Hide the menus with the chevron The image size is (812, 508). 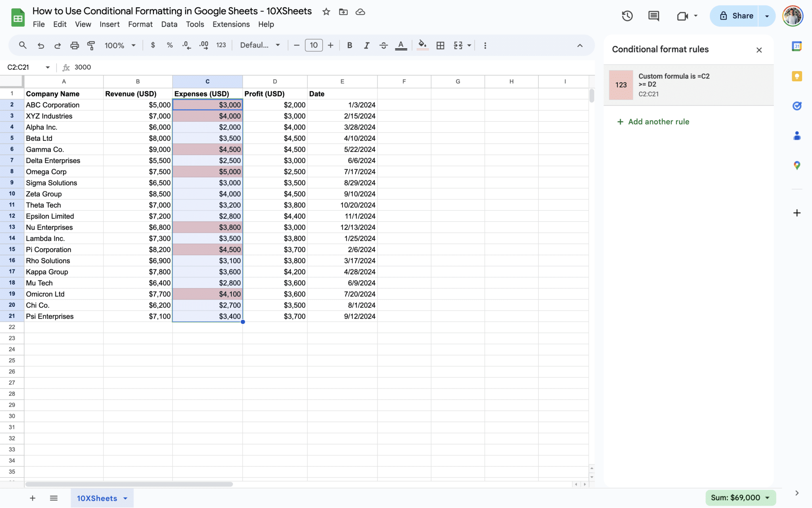(x=580, y=45)
